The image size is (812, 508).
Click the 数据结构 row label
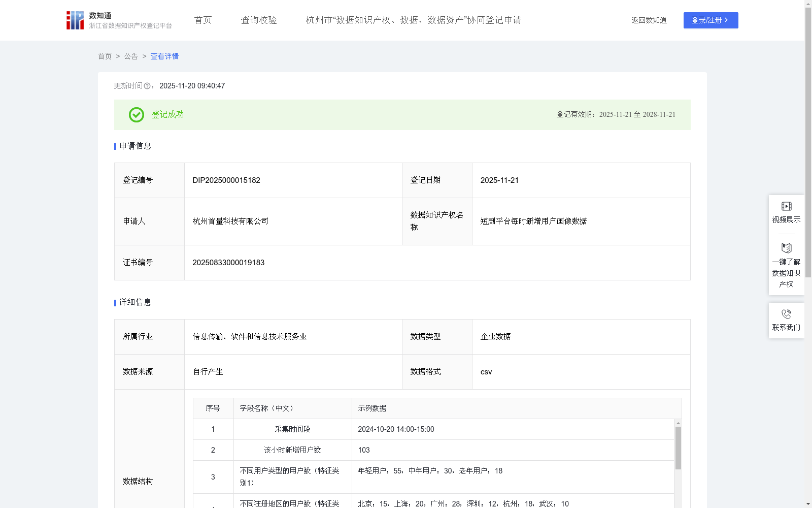click(138, 481)
